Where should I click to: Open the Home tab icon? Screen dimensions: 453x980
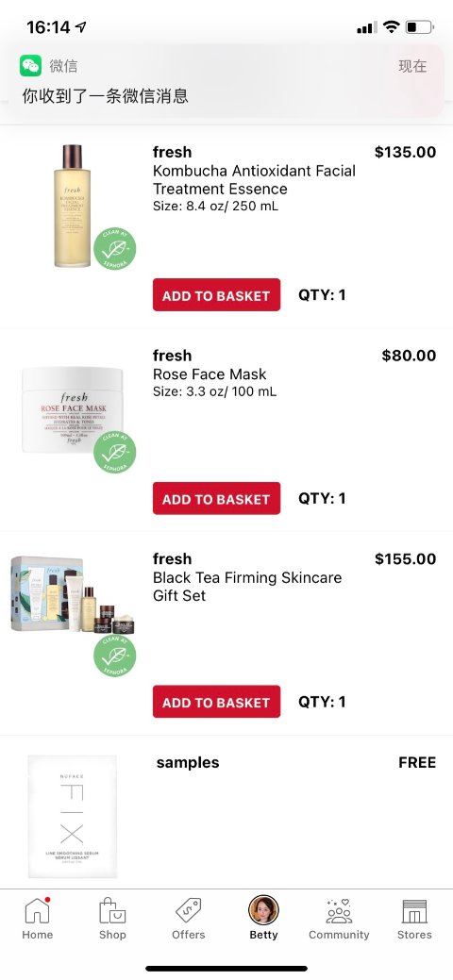(38, 910)
